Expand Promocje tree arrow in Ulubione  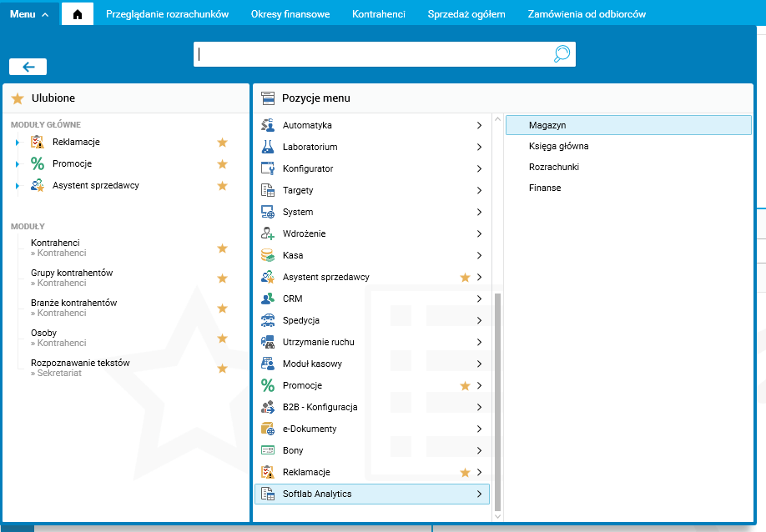tap(17, 164)
